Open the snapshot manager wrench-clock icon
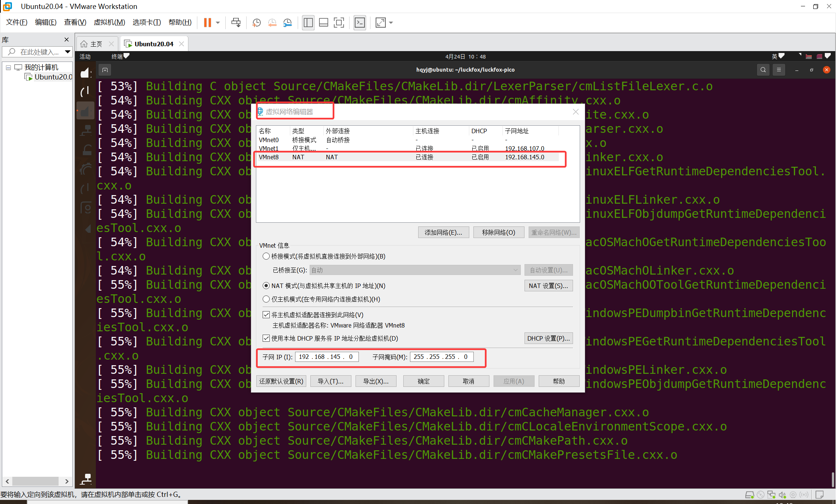Screen dimensions: 836x504 click(x=287, y=22)
